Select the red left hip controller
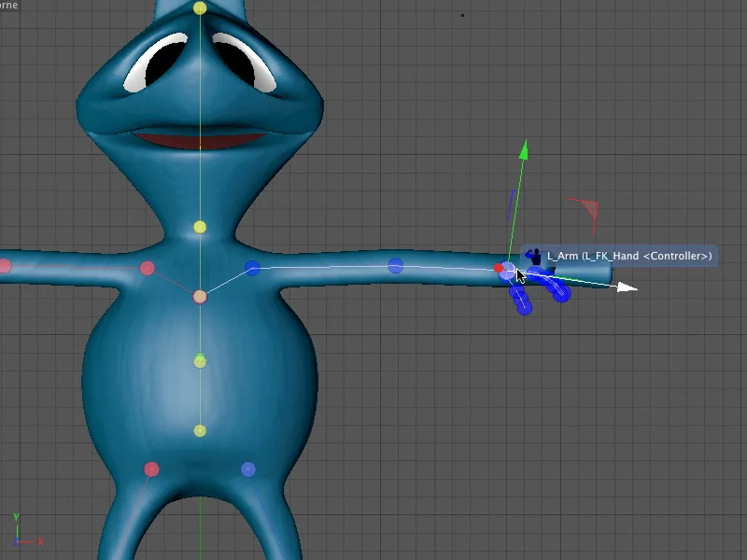 point(149,467)
